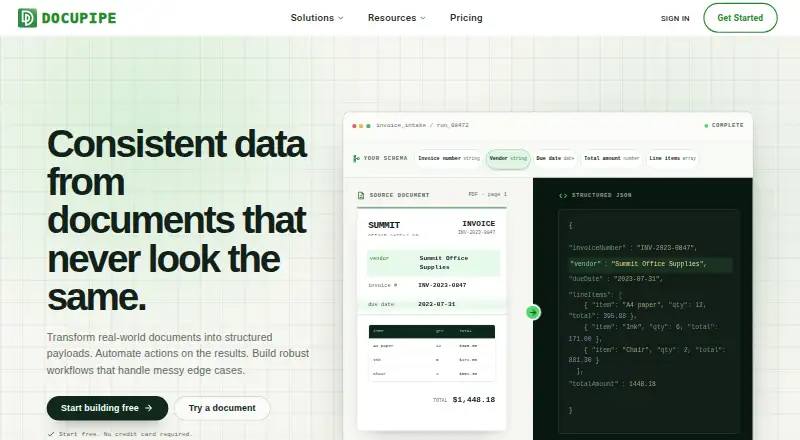The image size is (800, 440).
Task: Click the SUMMIT company heading in document
Action: point(384,225)
